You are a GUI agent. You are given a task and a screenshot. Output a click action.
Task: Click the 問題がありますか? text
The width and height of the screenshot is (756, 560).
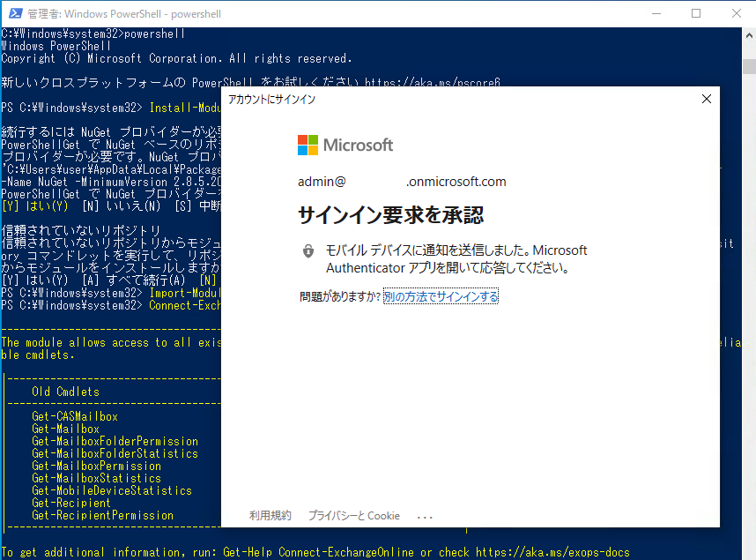tap(340, 296)
